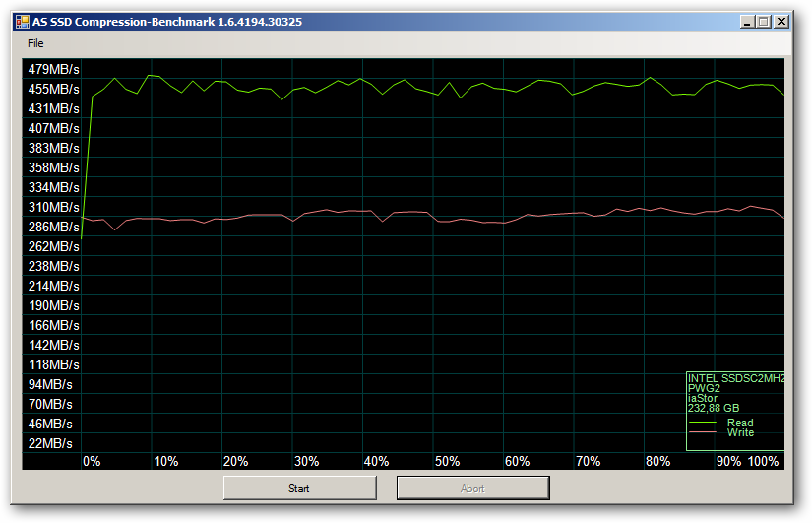Click the 70MB/s axis label
Viewport: 812px width, 523px height.
50,404
